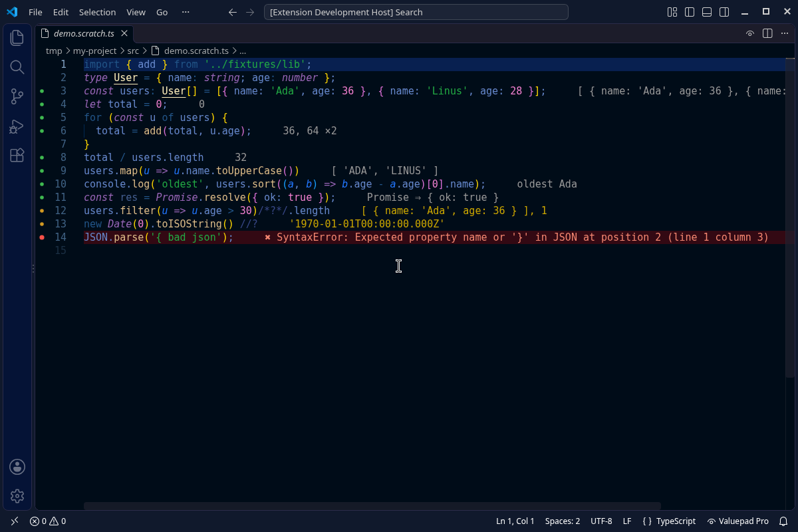Open the Edit menu
The width and height of the screenshot is (798, 532).
[x=61, y=12]
